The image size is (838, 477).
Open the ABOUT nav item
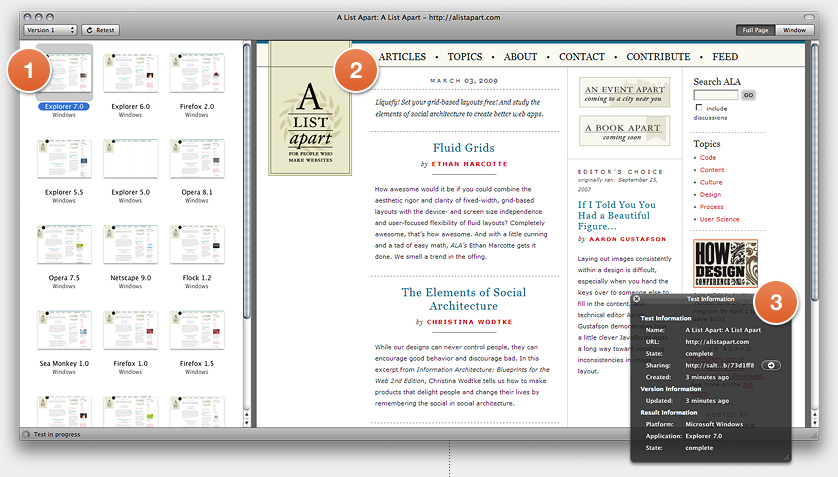coord(520,57)
